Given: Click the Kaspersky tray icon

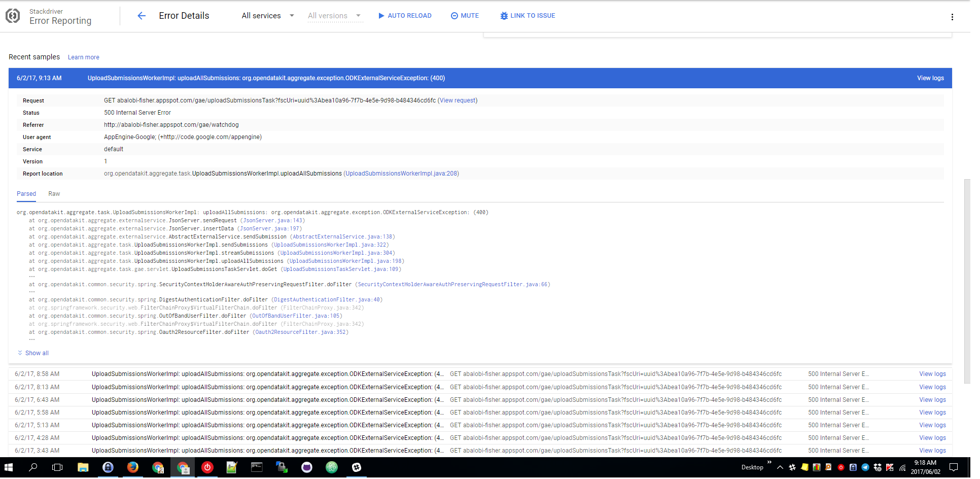Looking at the screenshot, I should tap(890, 467).
